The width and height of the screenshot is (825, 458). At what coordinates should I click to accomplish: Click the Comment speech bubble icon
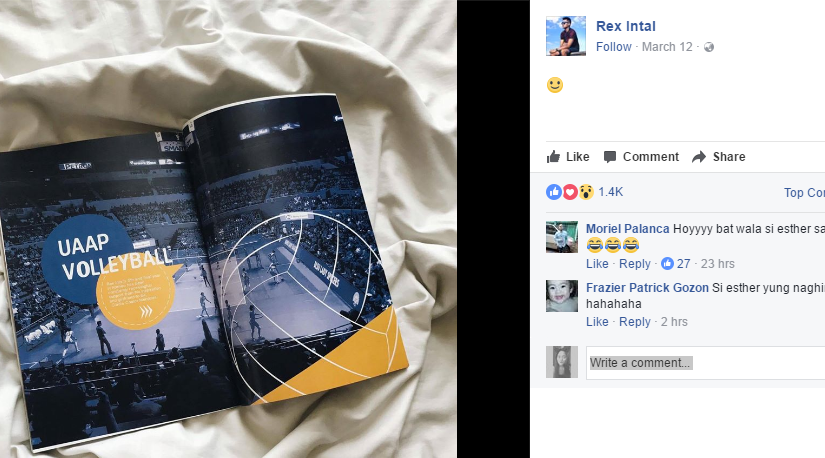click(x=610, y=157)
